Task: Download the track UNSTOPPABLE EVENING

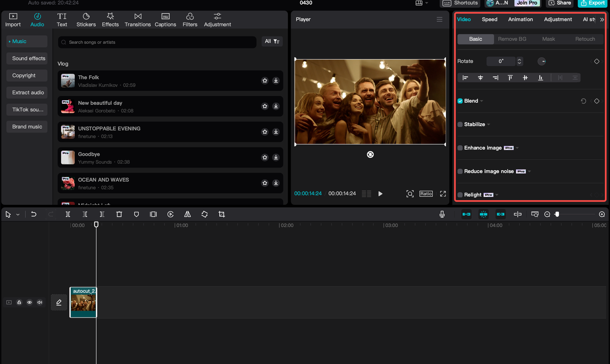Action: pos(275,131)
